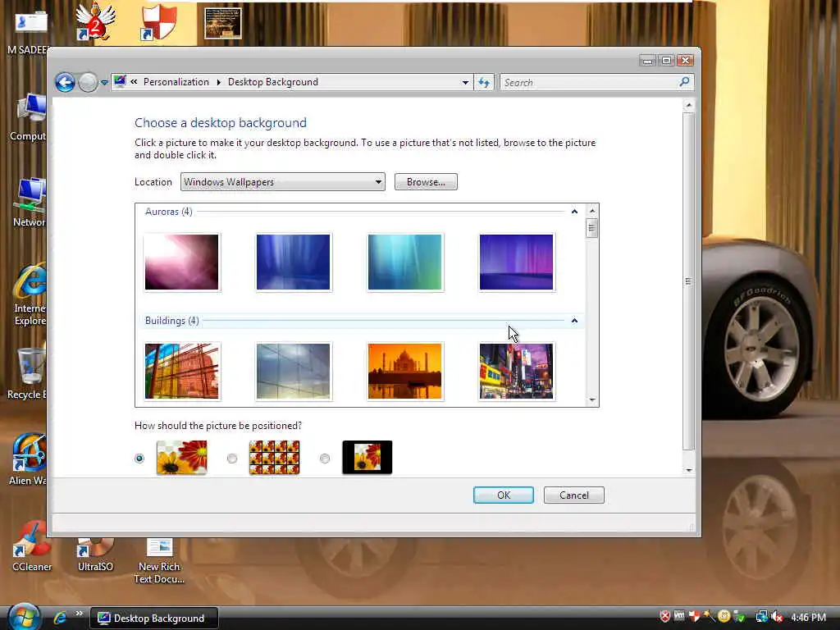Expand the arrow after Personalization breadcrumb
Image resolution: width=840 pixels, height=630 pixels.
pos(218,82)
